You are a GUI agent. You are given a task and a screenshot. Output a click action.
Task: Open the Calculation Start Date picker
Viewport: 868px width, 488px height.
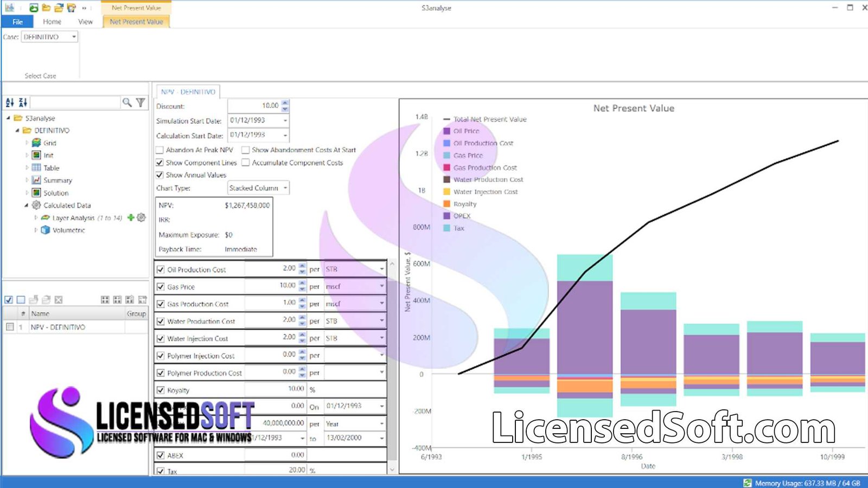pos(285,135)
